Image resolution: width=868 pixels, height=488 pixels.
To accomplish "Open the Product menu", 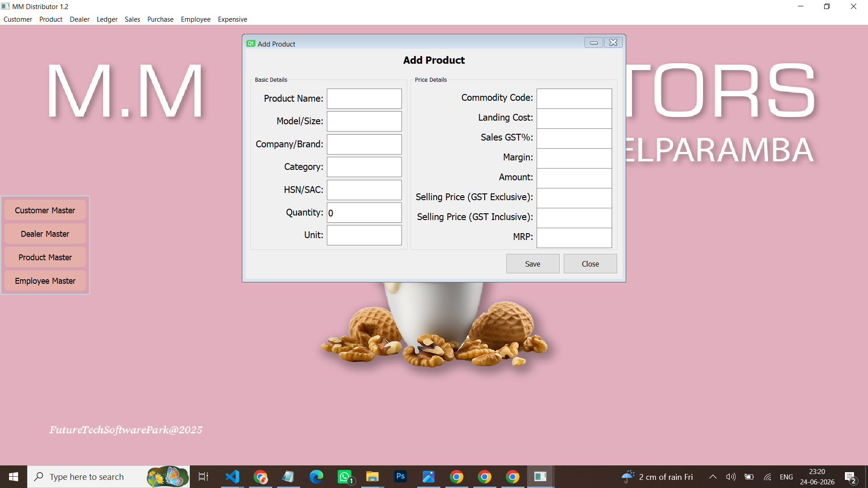I will (x=51, y=19).
